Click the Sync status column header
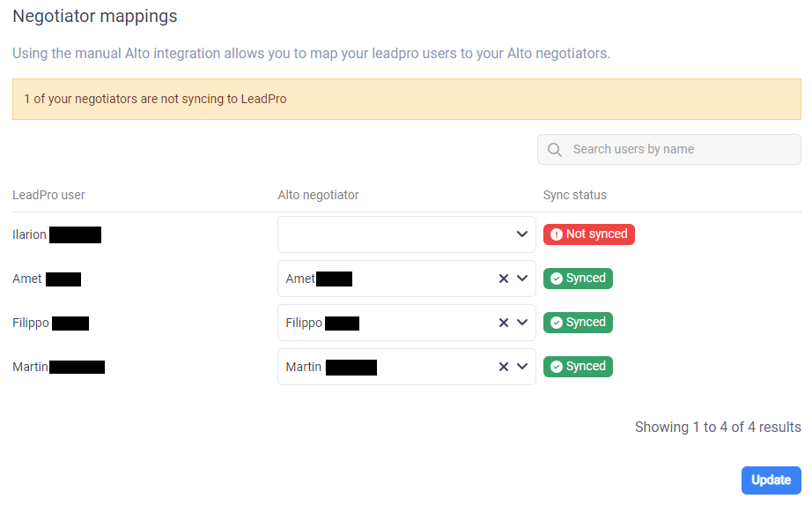Image resolution: width=812 pixels, height=506 pixels. 574,195
